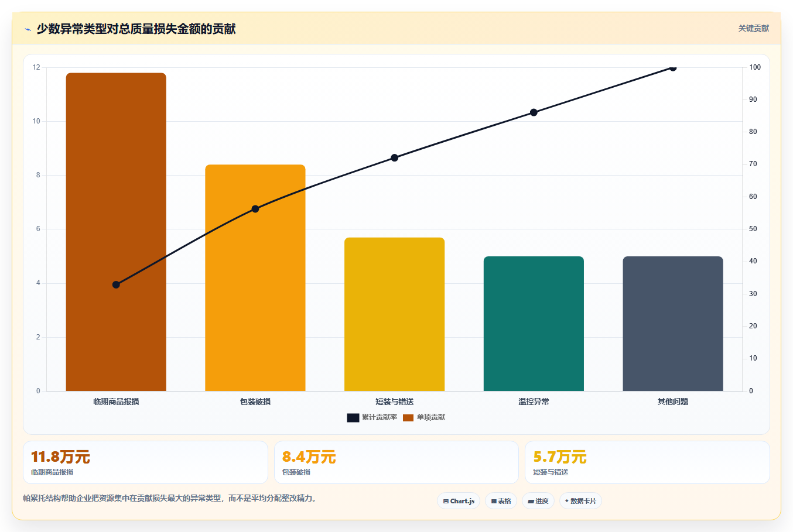Click the 温控异常 teal bar

coord(534,324)
